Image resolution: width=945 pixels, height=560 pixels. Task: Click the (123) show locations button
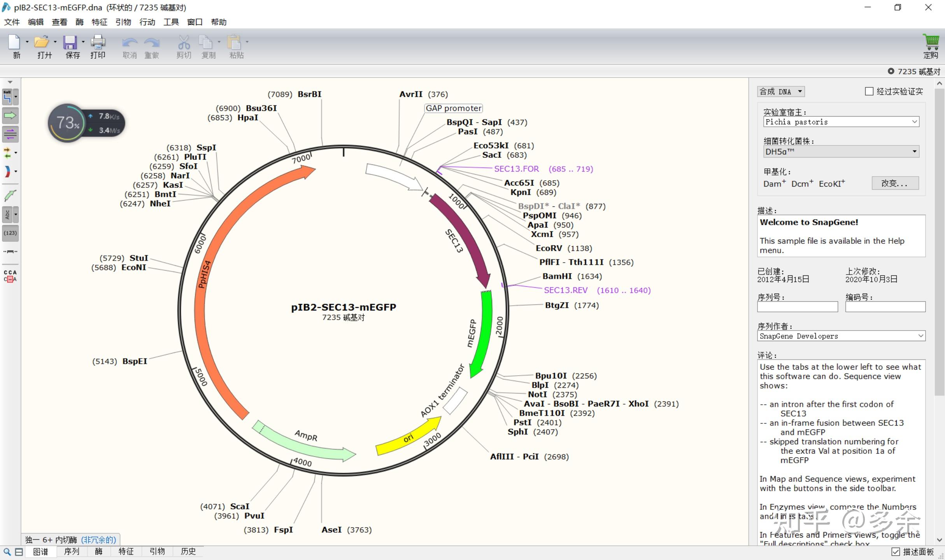(x=10, y=233)
